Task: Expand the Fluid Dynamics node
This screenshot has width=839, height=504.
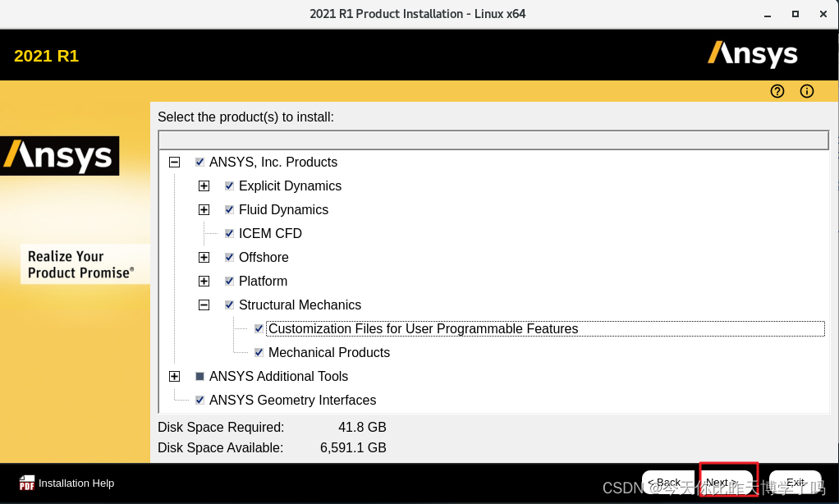Action: coord(204,210)
